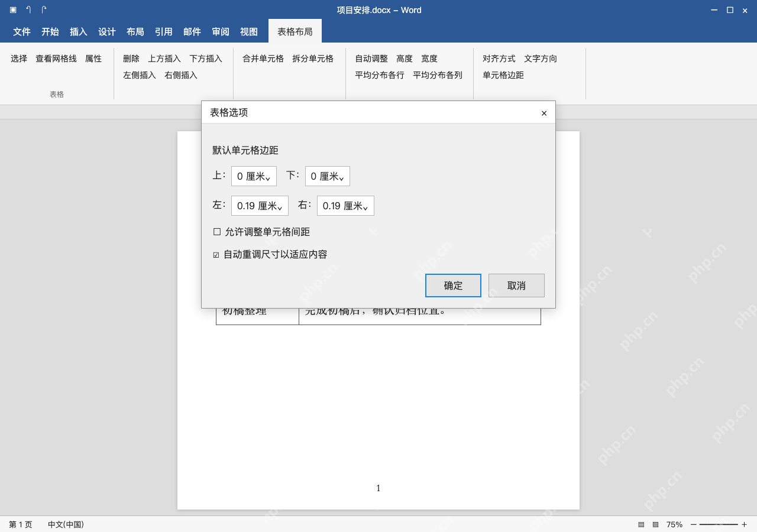This screenshot has height=532, width=757.
Task: Click 文字方向 command
Action: (x=541, y=59)
